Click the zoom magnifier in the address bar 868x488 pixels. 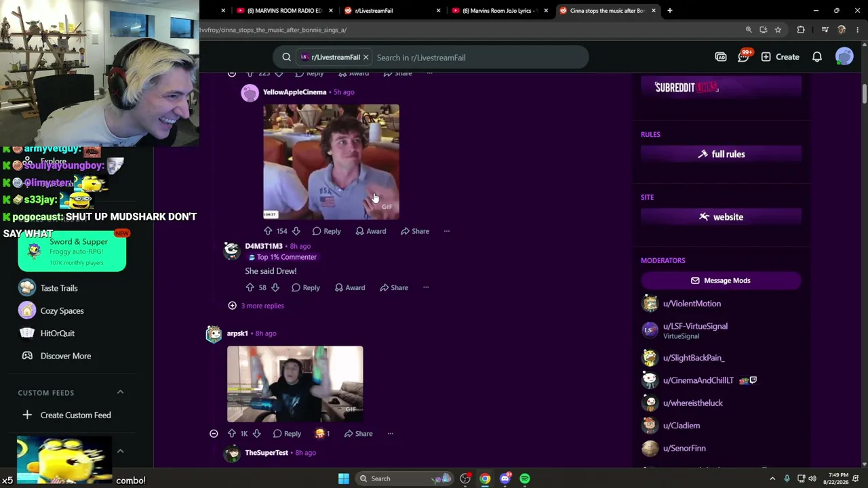click(749, 30)
